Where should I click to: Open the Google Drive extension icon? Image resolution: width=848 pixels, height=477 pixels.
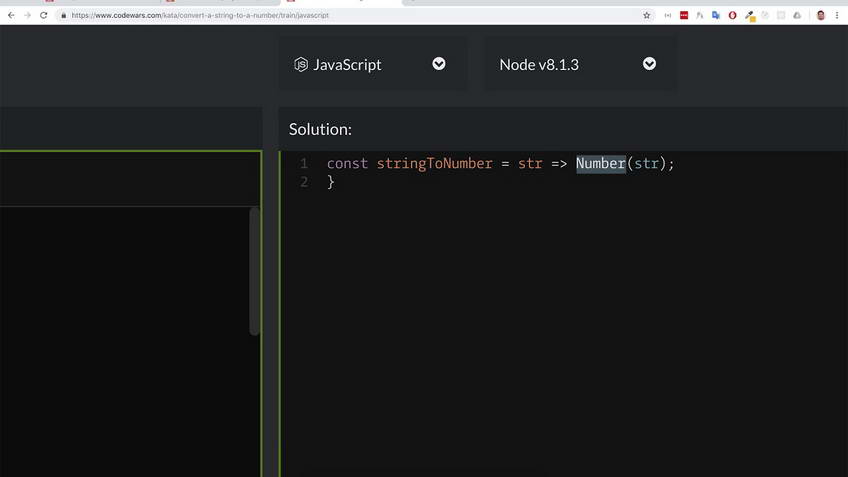[x=797, y=15]
